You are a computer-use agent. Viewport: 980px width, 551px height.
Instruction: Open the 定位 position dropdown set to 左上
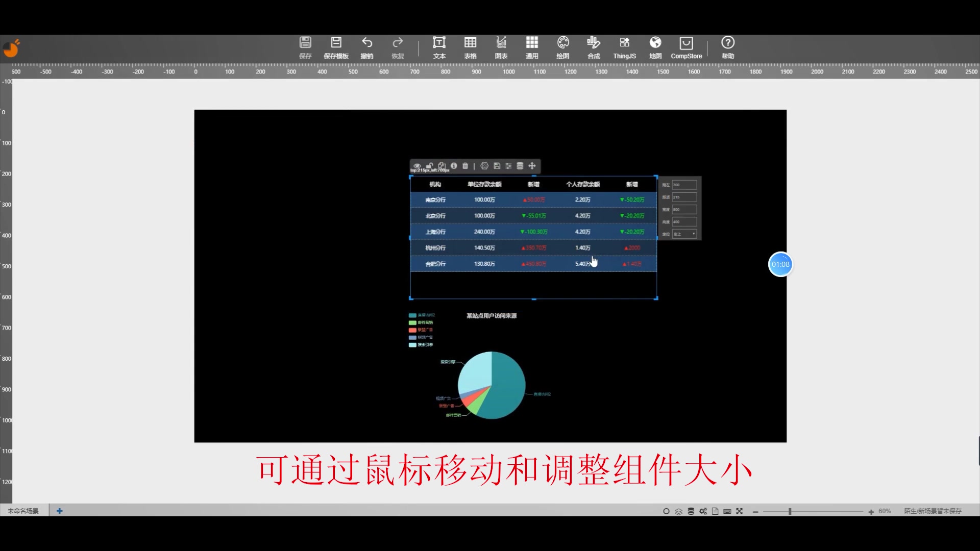pos(684,234)
